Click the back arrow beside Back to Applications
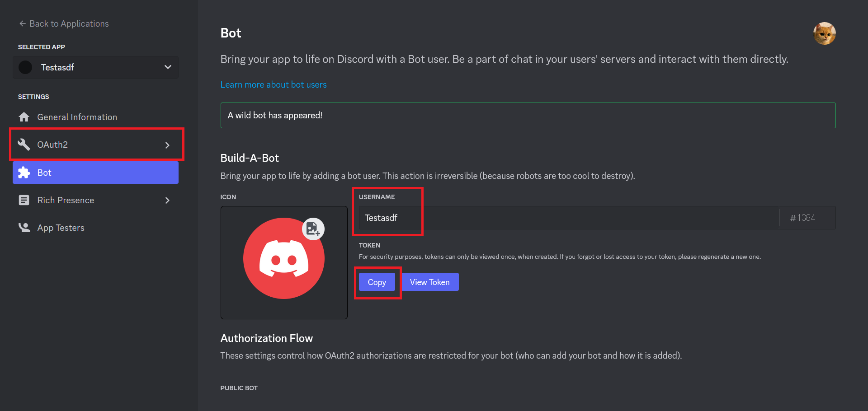 (22, 23)
